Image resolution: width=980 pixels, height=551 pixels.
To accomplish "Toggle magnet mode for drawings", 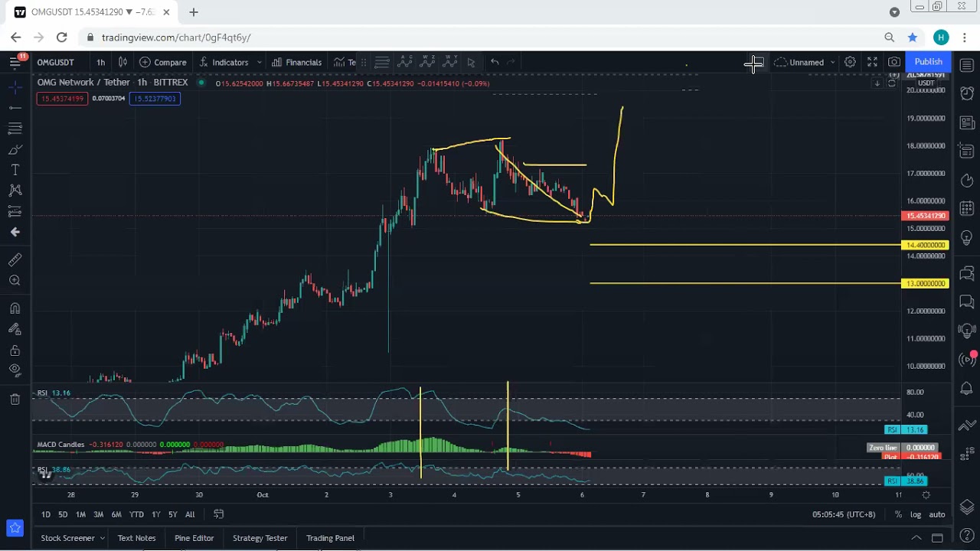I will click(15, 308).
